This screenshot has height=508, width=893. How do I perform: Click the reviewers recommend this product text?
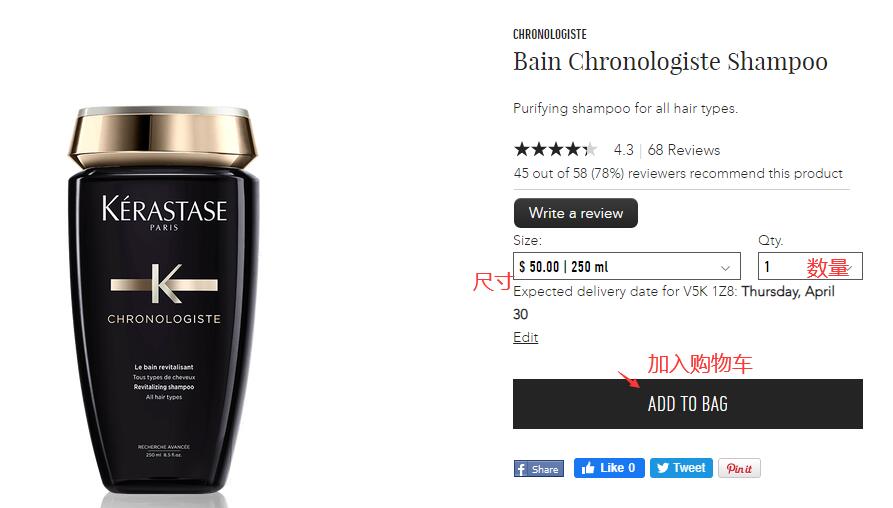678,173
